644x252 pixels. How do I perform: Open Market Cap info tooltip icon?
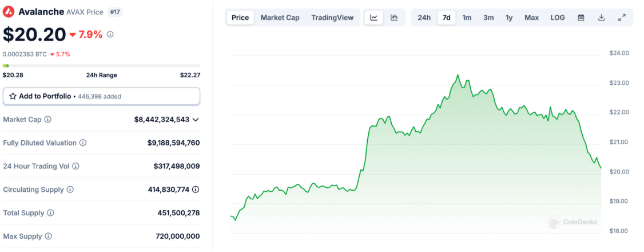47,120
